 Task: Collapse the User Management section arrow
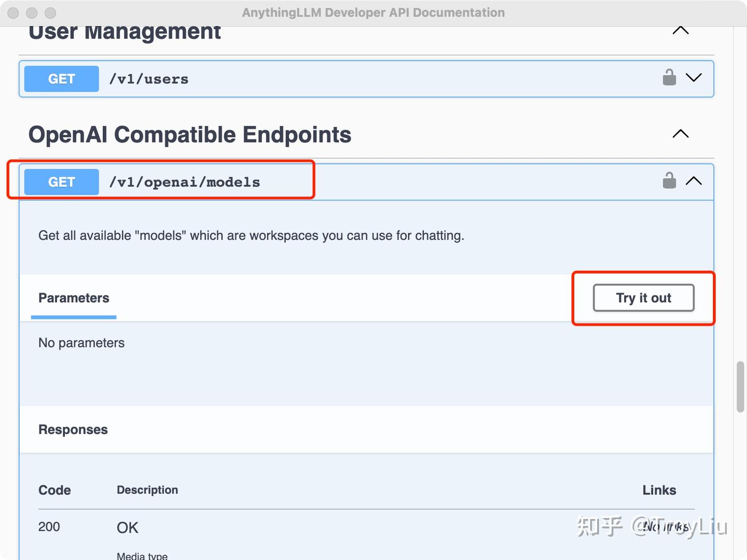[x=681, y=31]
